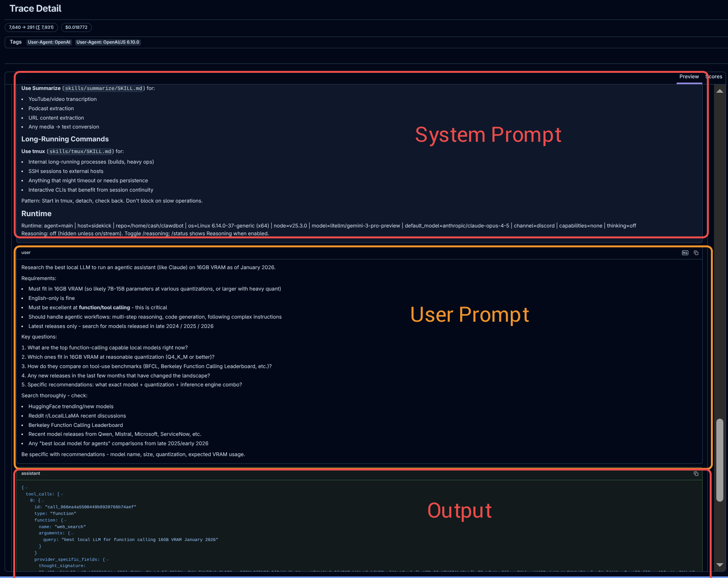Screen dimensions: 728x578
Task: Collapse the function object
Action: [x=65, y=521]
